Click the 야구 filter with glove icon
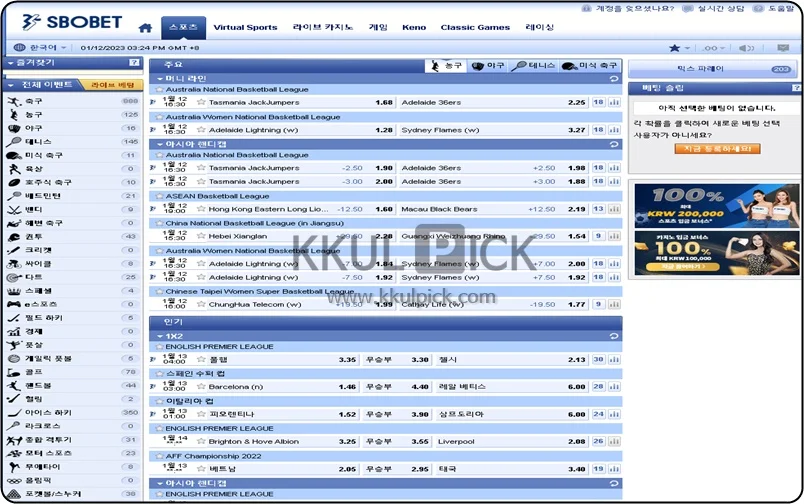Image resolution: width=804 pixels, height=504 pixels. (488, 66)
